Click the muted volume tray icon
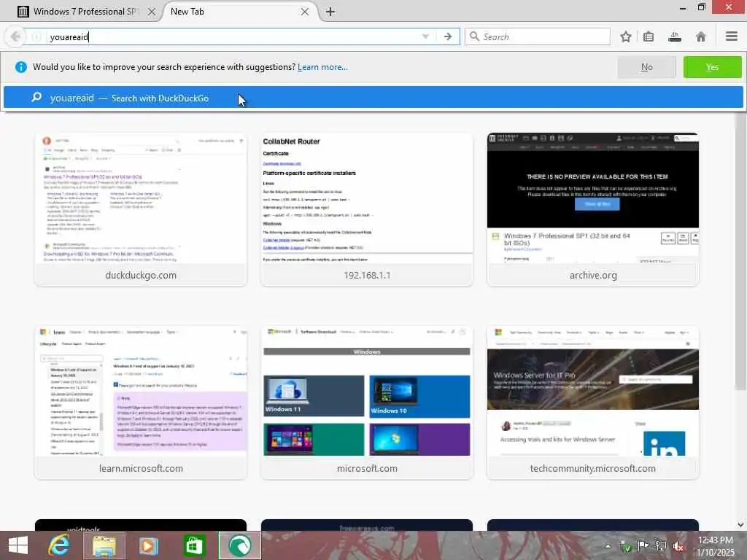 pos(678,546)
